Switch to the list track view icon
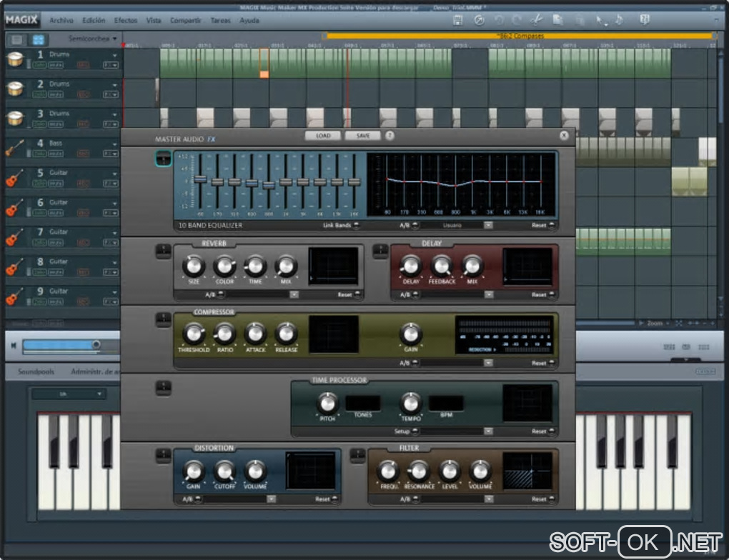729x560 pixels. tap(16, 39)
